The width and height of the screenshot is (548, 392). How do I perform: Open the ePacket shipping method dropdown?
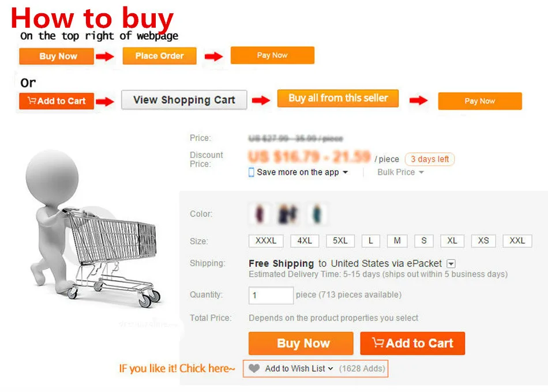pyautogui.click(x=451, y=264)
